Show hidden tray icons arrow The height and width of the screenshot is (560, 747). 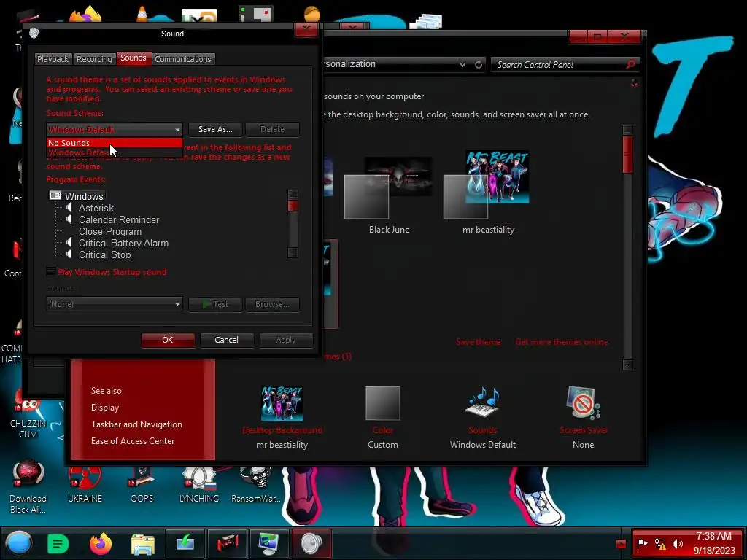[x=621, y=544]
